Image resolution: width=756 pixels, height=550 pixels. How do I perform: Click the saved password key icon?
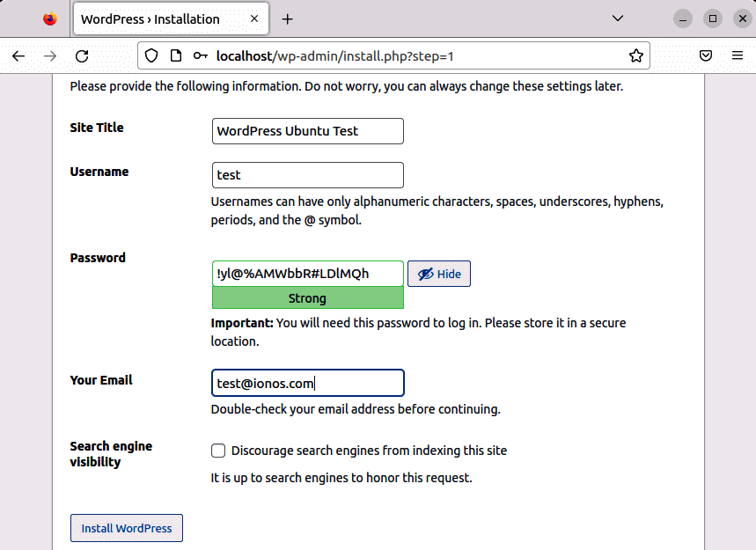pyautogui.click(x=200, y=56)
